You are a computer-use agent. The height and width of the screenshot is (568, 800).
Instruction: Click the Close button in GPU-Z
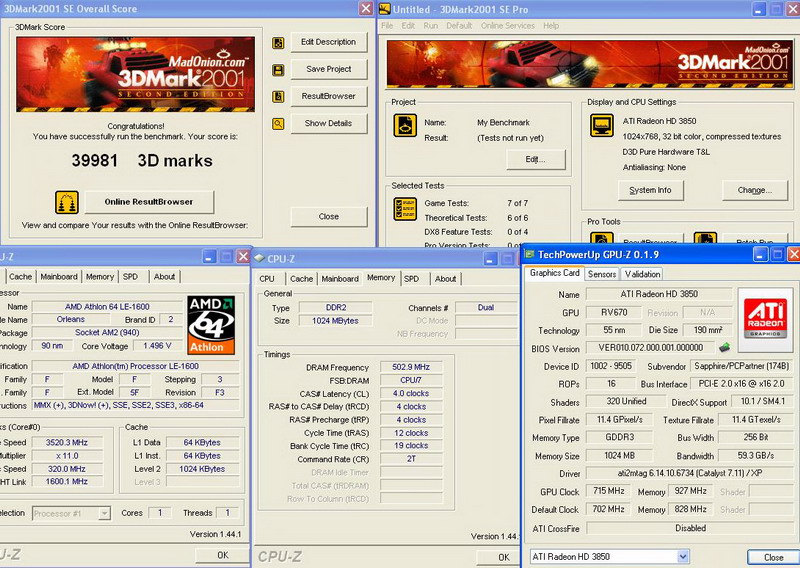tap(773, 558)
